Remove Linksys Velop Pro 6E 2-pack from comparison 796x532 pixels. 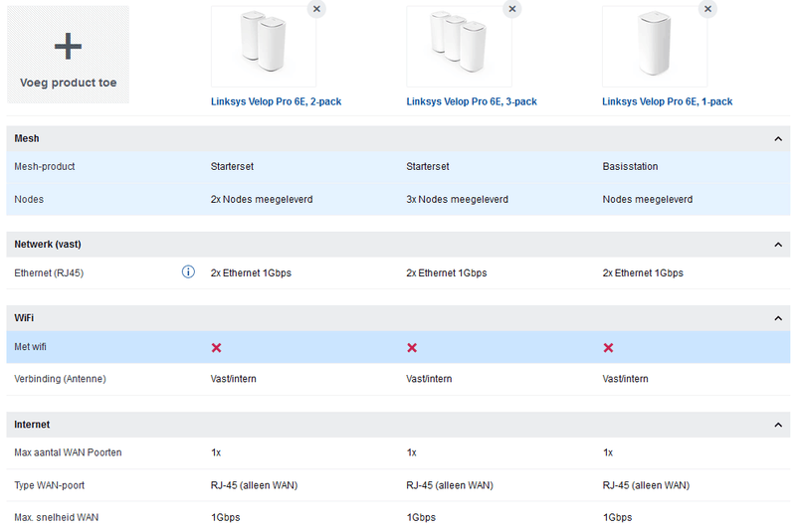point(316,9)
